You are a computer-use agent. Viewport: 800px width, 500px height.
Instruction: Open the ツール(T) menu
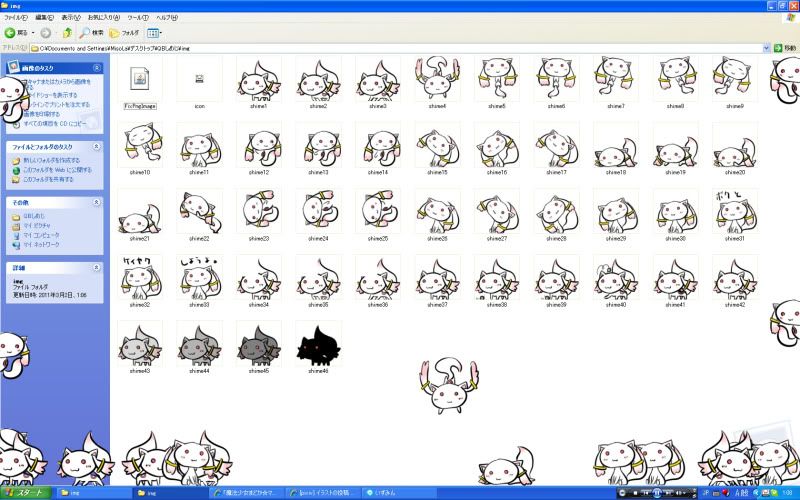[137, 18]
